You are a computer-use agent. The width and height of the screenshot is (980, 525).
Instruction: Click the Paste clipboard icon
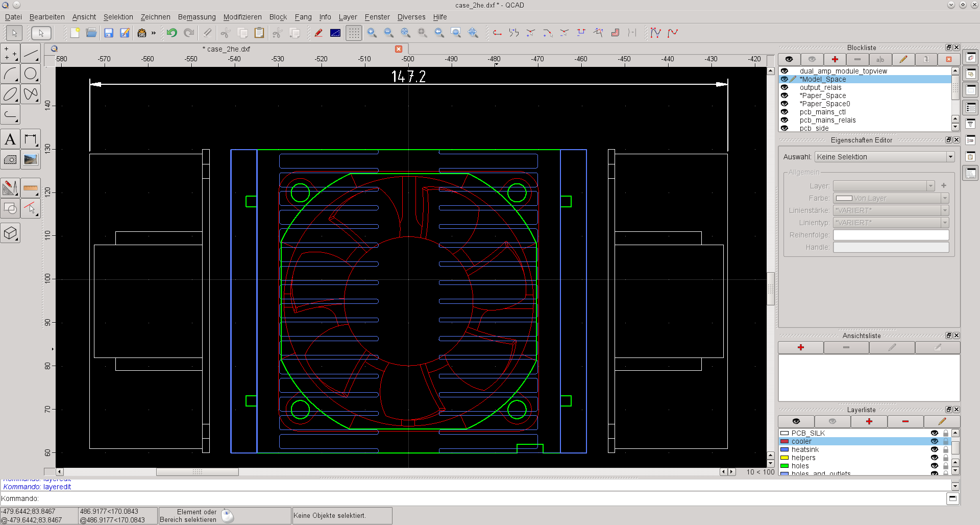(259, 33)
